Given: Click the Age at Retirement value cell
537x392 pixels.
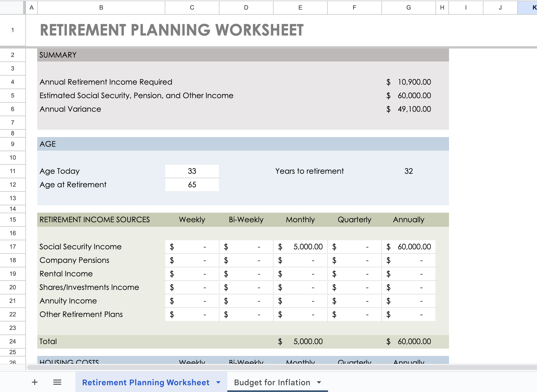Looking at the screenshot, I should coord(192,185).
